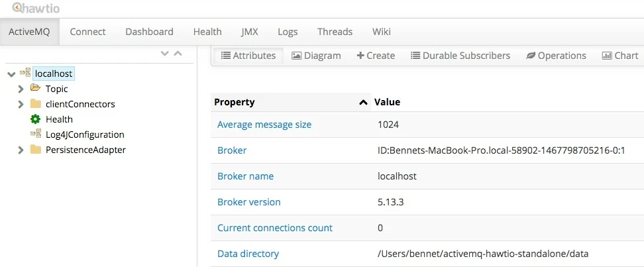Open Current connections count attribute
This screenshot has width=644, height=267.
[x=275, y=228]
